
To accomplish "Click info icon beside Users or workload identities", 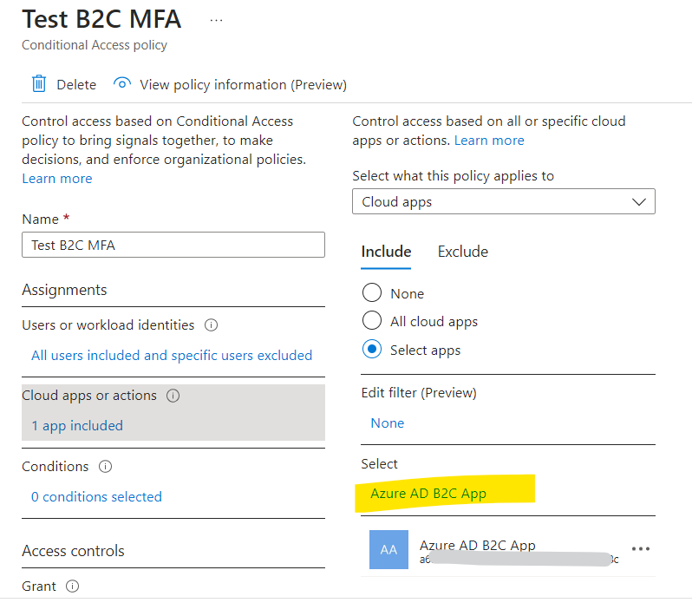I will point(211,325).
